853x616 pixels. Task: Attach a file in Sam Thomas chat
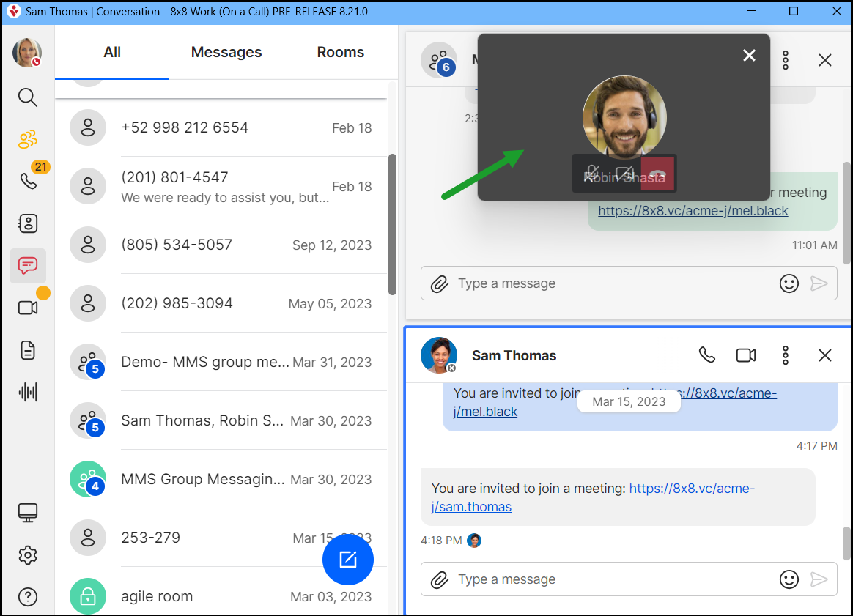(439, 579)
